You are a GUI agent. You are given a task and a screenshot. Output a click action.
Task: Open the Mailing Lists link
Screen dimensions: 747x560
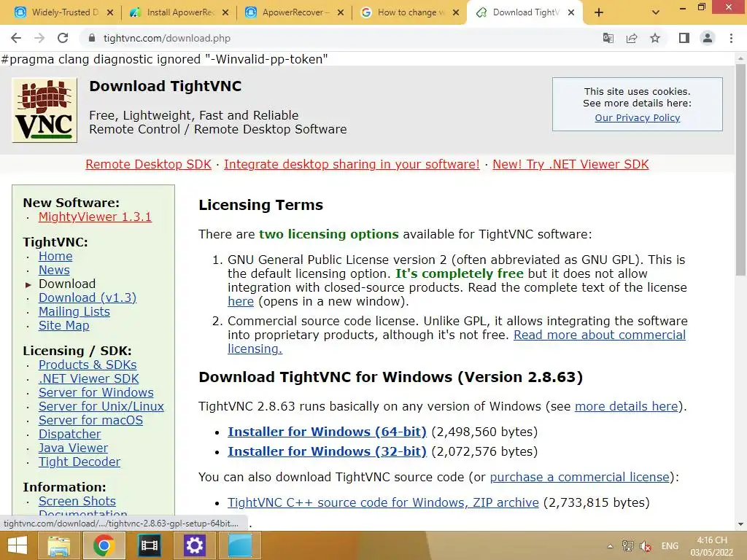tap(74, 311)
